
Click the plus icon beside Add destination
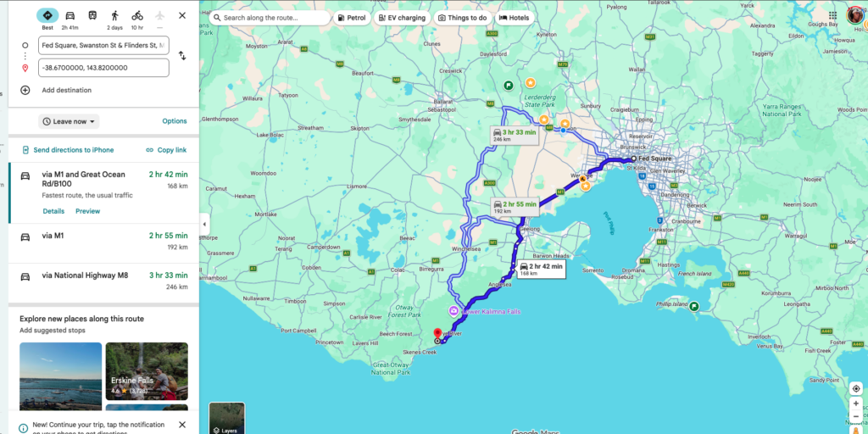point(25,90)
